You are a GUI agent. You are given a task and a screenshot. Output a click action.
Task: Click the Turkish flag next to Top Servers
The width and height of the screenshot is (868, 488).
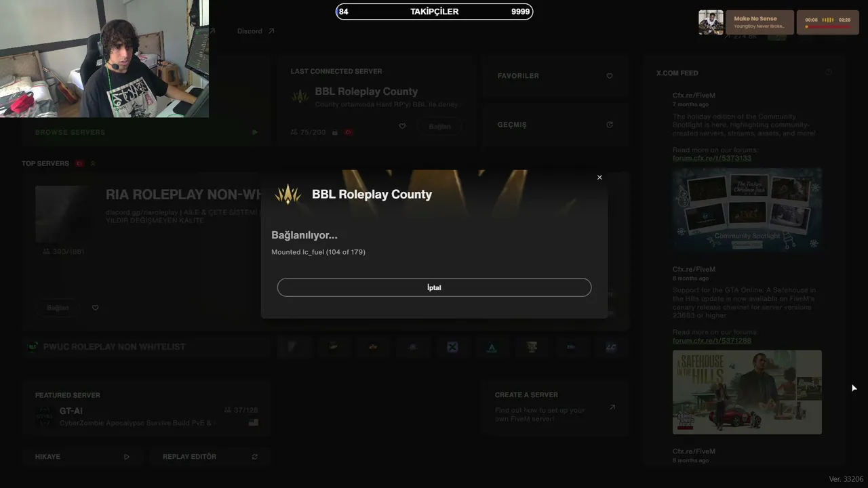click(x=79, y=163)
